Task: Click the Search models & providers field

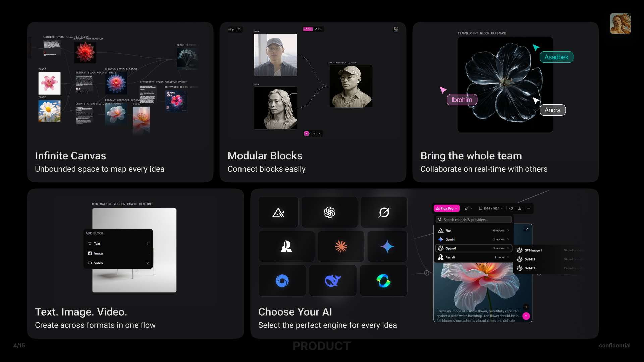Action: coord(473,220)
